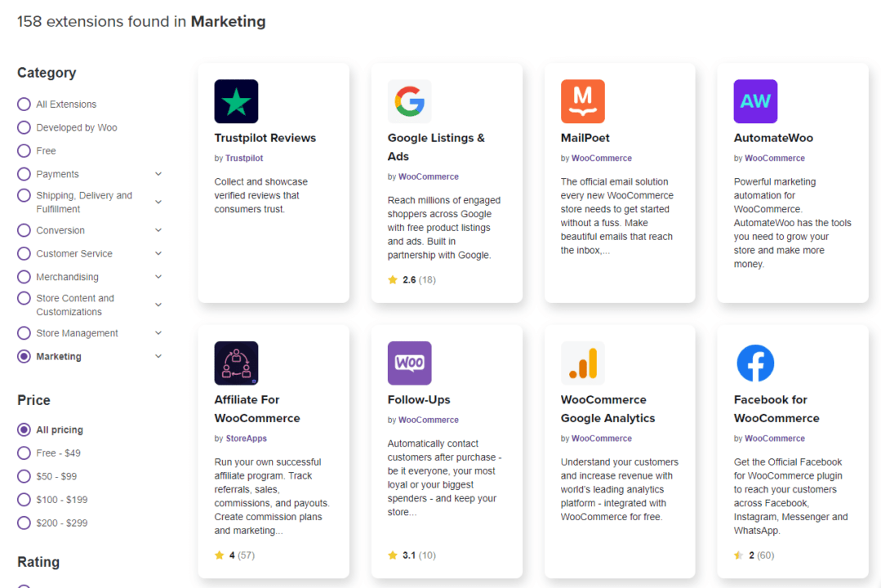The height and width of the screenshot is (588, 881).
Task: Select the MailPoet extension icon
Action: pyautogui.click(x=582, y=100)
